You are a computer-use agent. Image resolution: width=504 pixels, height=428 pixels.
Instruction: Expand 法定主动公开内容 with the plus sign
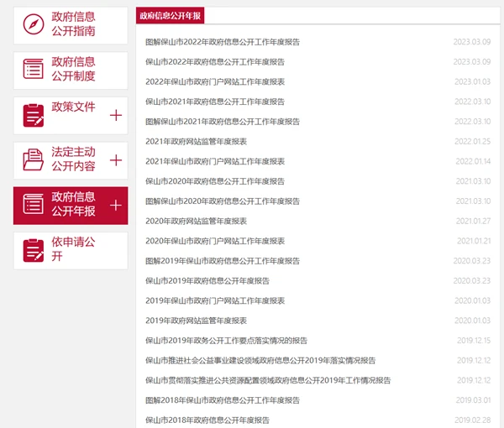click(116, 159)
